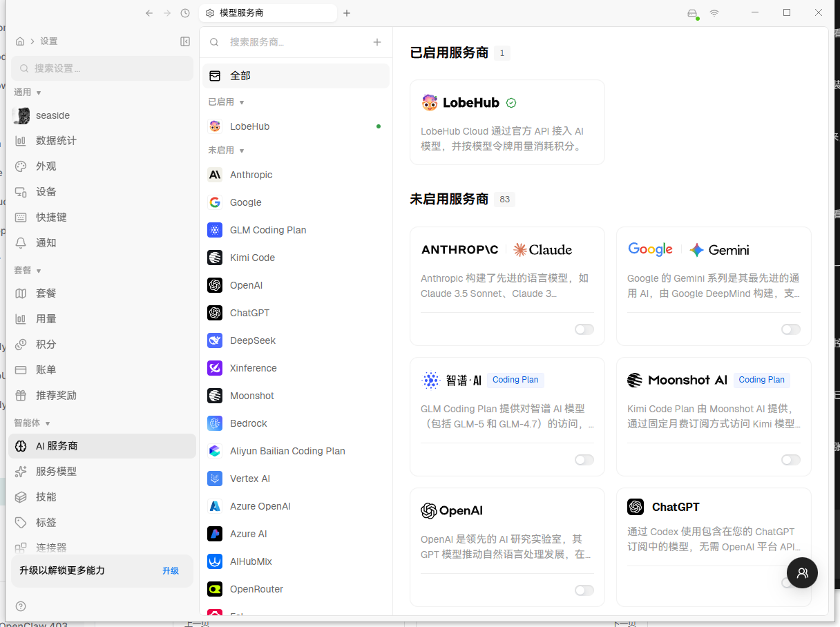Select GLM Coding Plan provider
The width and height of the screenshot is (840, 627).
coord(296,230)
